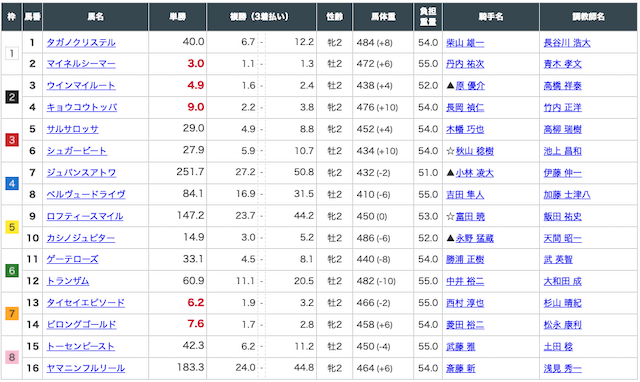640x382 pixels.
Task: Click win odds value 251.7
Action: click(x=190, y=172)
